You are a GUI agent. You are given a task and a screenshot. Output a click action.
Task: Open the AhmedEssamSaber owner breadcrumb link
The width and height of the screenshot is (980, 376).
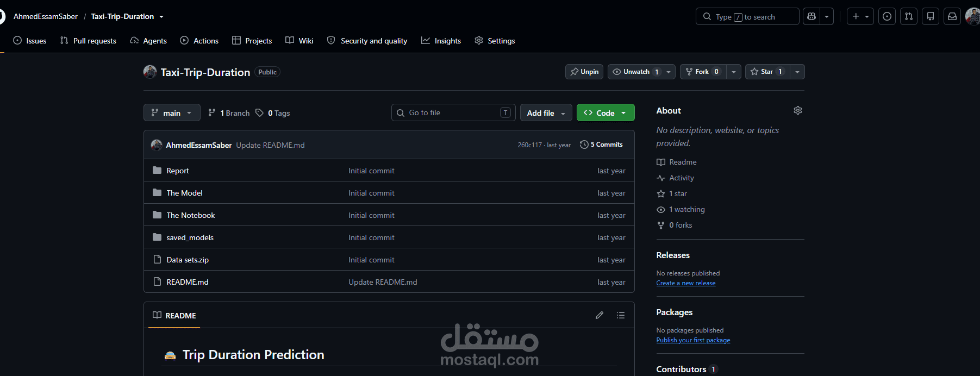[46, 16]
